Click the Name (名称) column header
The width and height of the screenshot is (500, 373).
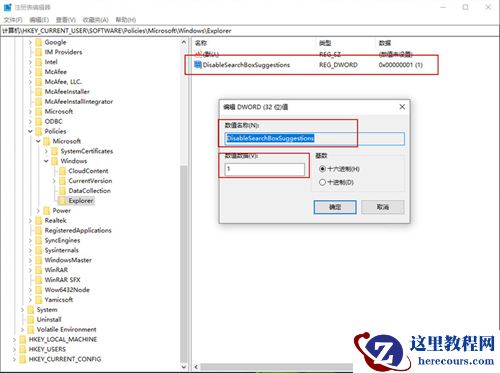tap(201, 43)
